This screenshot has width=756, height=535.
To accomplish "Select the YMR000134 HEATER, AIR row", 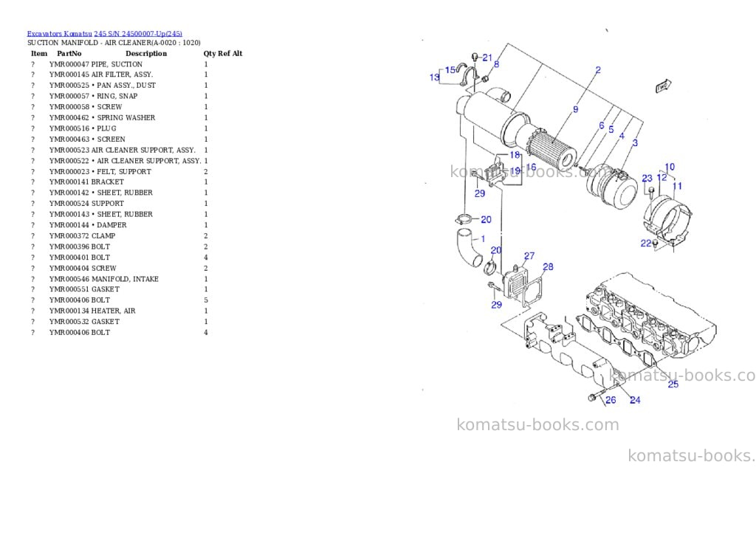I will (120, 311).
